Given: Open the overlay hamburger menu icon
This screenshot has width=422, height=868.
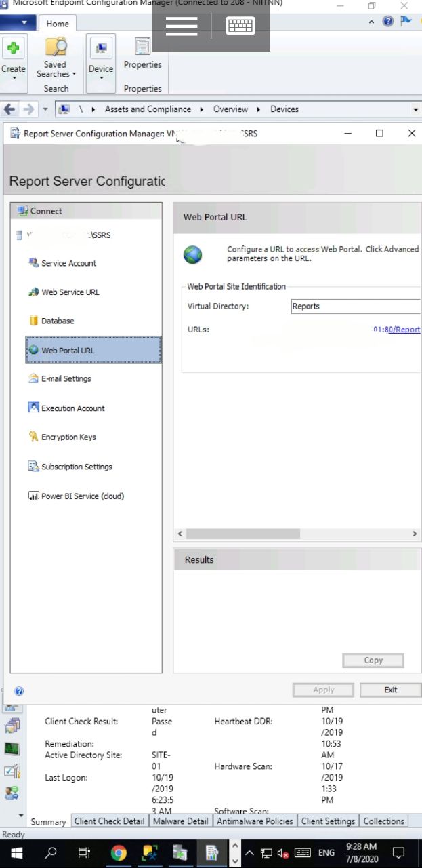Looking at the screenshot, I should [182, 25].
